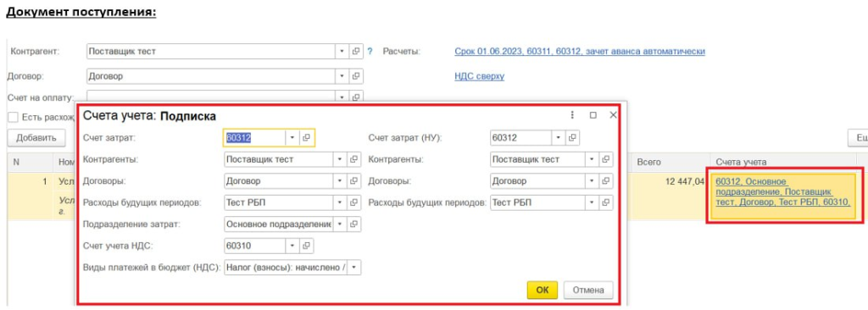
Task: Focus the Счет затрат field with 60312
Action: click(254, 138)
